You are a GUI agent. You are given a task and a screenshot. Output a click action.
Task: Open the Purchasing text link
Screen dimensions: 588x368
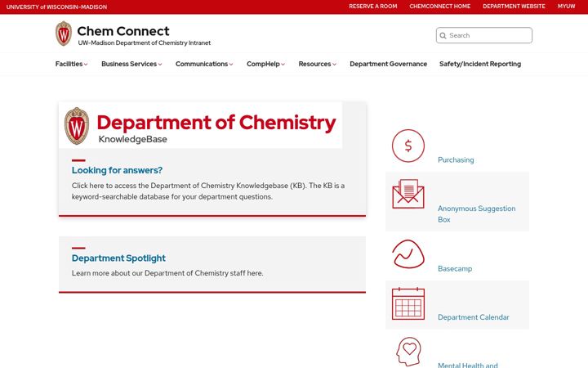[456, 160]
